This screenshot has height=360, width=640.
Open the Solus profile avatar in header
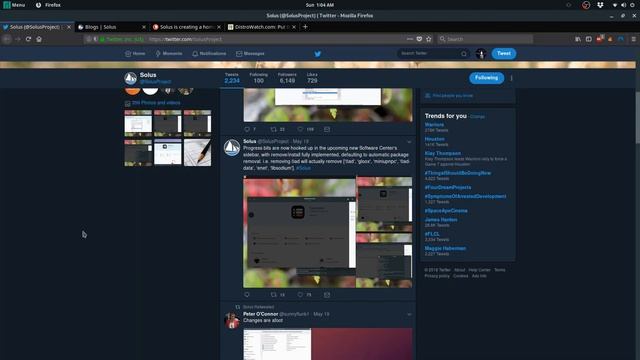pyautogui.click(x=131, y=78)
